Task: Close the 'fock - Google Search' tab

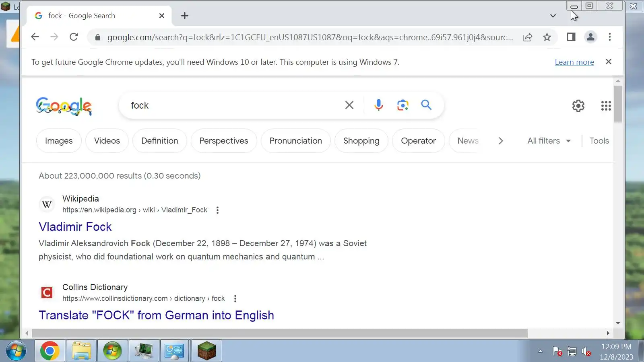Action: pos(162,16)
